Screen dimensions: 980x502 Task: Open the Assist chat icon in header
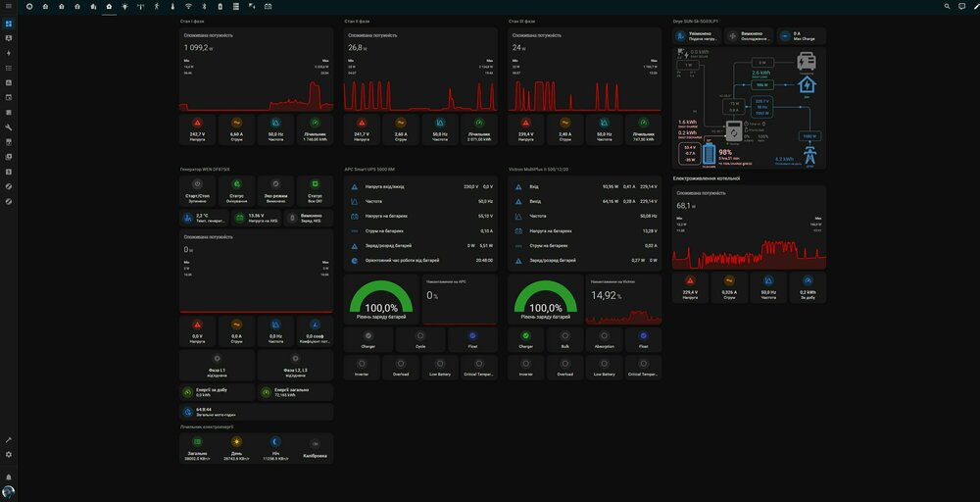click(959, 7)
